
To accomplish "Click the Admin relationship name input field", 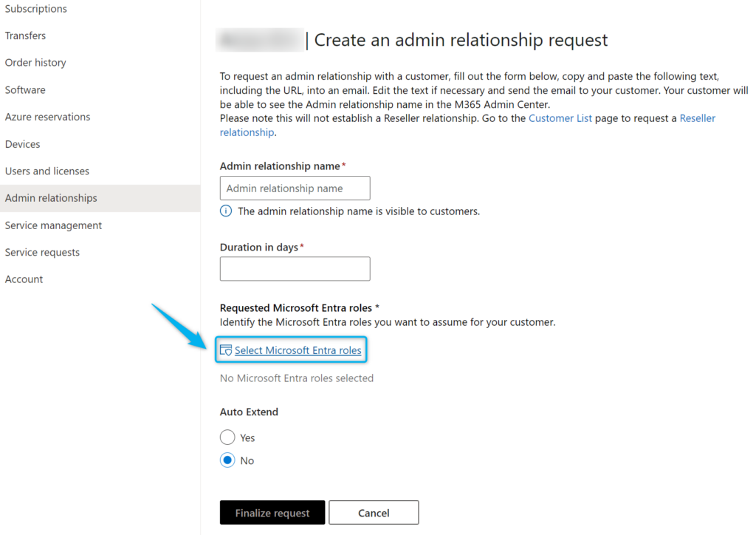I will tap(295, 188).
